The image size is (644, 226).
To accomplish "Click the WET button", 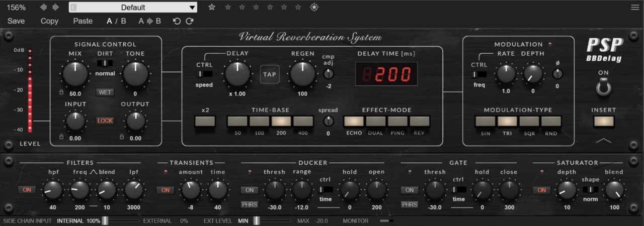I will [x=105, y=92].
